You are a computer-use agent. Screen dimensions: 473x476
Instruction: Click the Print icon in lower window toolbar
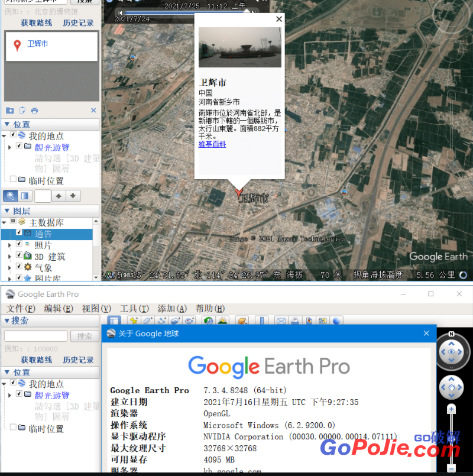pyautogui.click(x=295, y=320)
